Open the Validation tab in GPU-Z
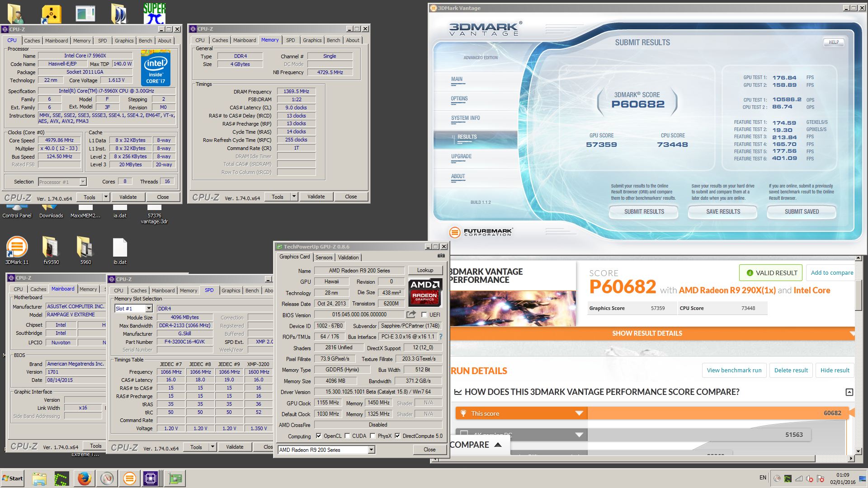 pos(348,258)
